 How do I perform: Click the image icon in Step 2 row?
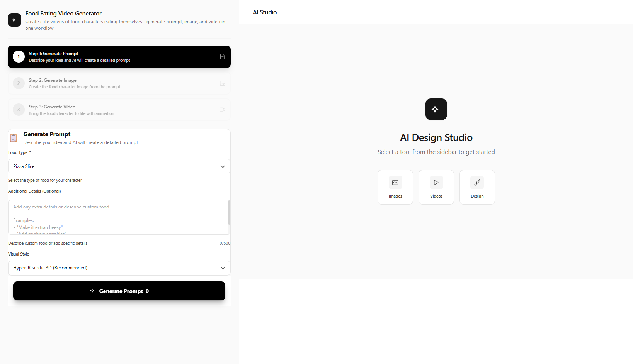222,83
